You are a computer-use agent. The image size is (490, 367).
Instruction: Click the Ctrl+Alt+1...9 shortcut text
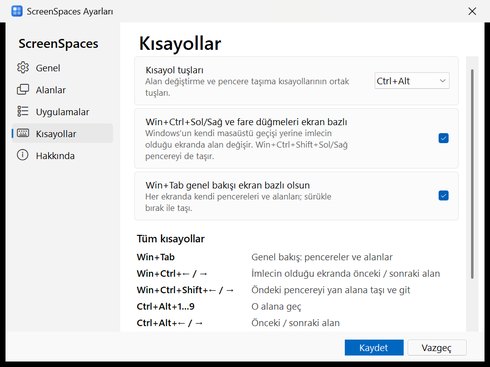tap(165, 306)
